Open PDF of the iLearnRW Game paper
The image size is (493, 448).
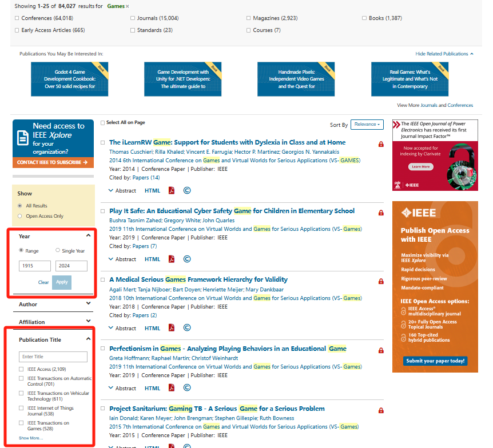[172, 190]
